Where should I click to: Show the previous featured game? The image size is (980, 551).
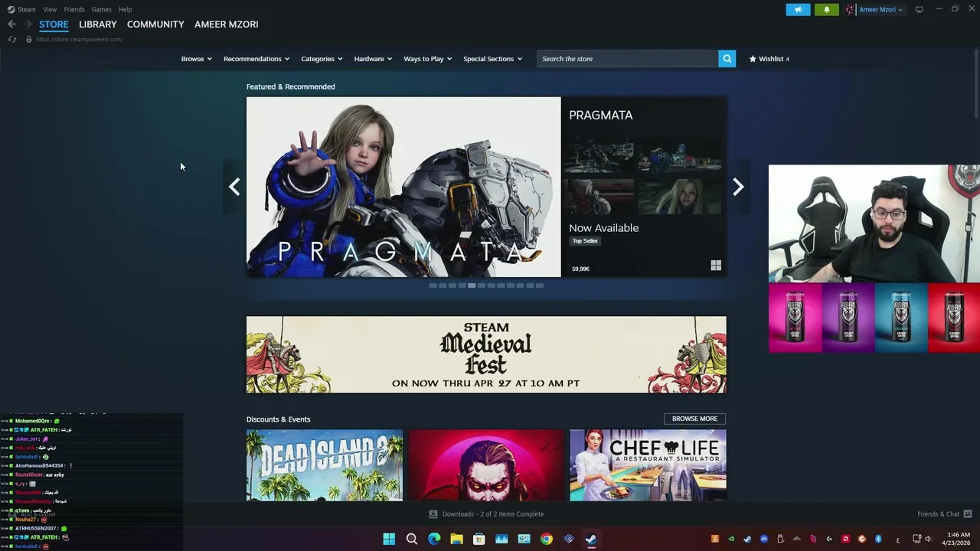pyautogui.click(x=234, y=187)
